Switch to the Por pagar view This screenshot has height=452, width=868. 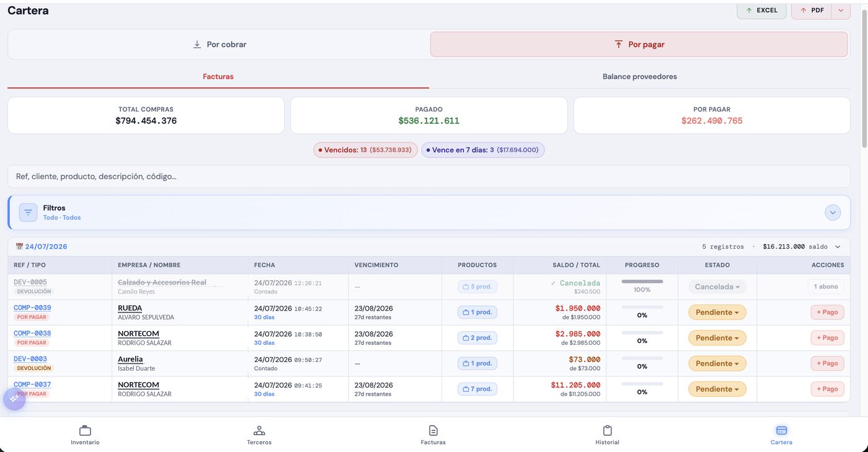click(639, 45)
